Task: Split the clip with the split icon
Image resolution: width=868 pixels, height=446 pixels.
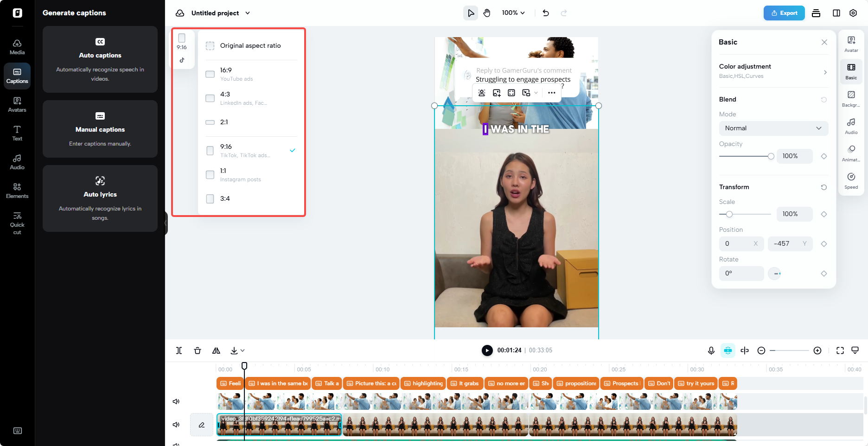Action: (179, 350)
